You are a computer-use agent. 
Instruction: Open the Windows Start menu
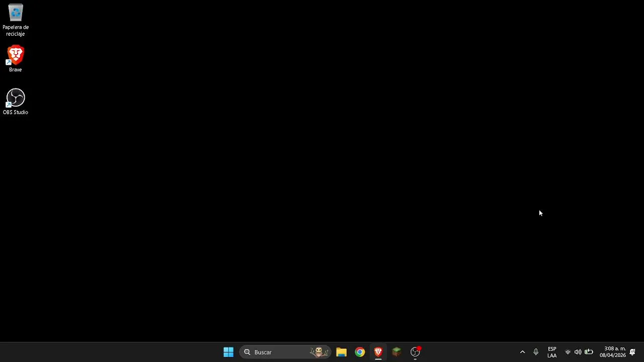pyautogui.click(x=228, y=352)
